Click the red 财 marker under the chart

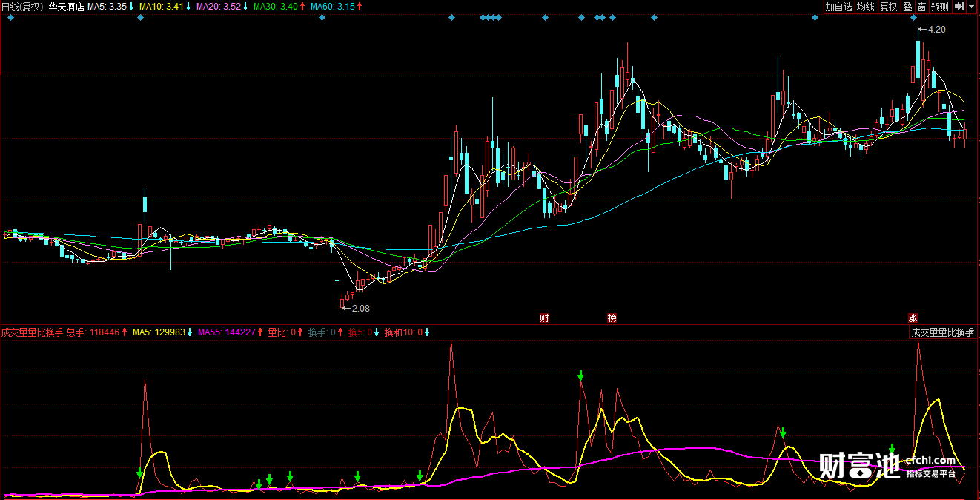[544, 318]
